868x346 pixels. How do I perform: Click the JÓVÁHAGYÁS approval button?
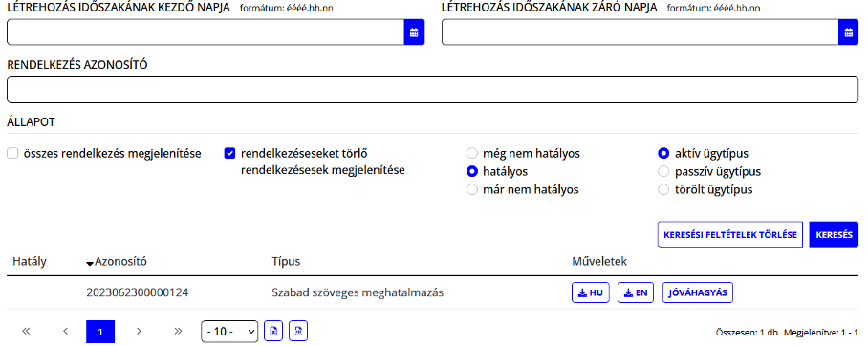pos(698,292)
